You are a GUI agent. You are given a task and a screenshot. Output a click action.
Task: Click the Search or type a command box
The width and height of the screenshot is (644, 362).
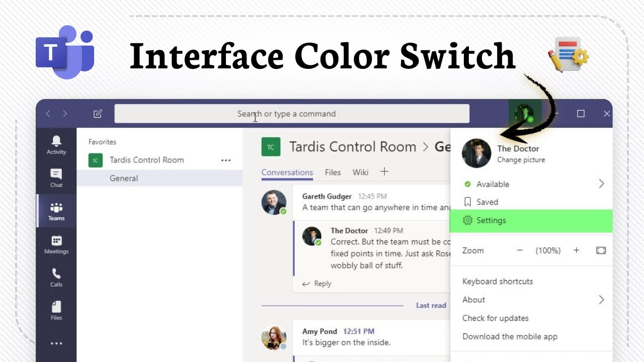(292, 114)
